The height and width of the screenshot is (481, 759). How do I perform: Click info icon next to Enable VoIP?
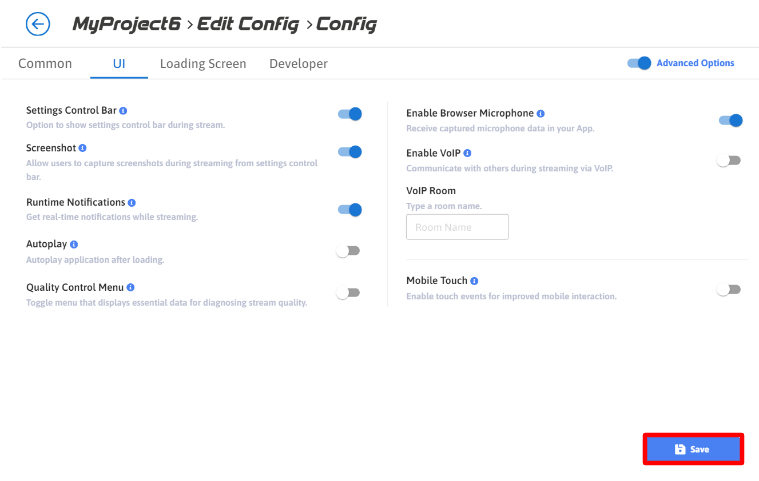[x=468, y=152]
